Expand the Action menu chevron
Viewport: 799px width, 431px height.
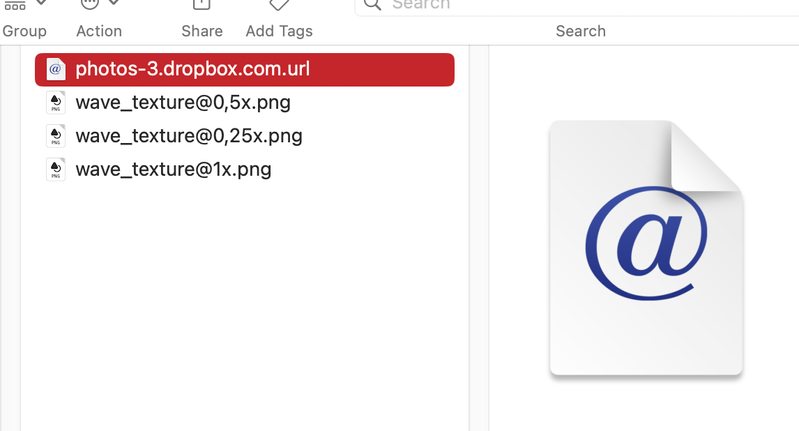point(114,4)
